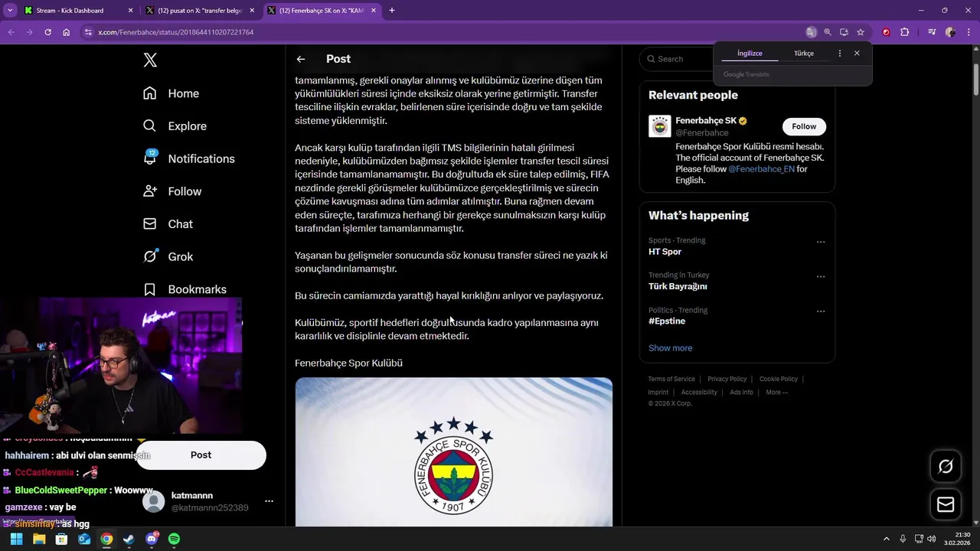The height and width of the screenshot is (551, 980).
Task: Open Grok in the X sidebar
Action: click(168, 257)
